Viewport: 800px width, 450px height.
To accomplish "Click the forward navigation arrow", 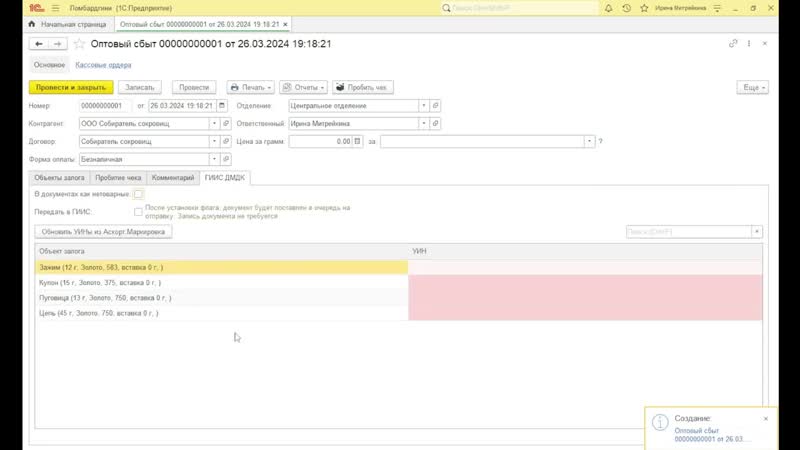I will tap(58, 44).
